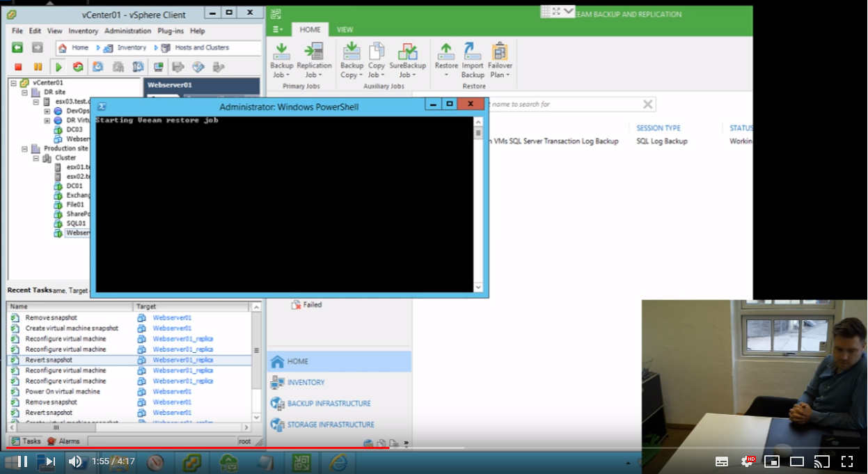The width and height of the screenshot is (868, 474).
Task: Select the Failed node in Veeam tree
Action: point(306,305)
